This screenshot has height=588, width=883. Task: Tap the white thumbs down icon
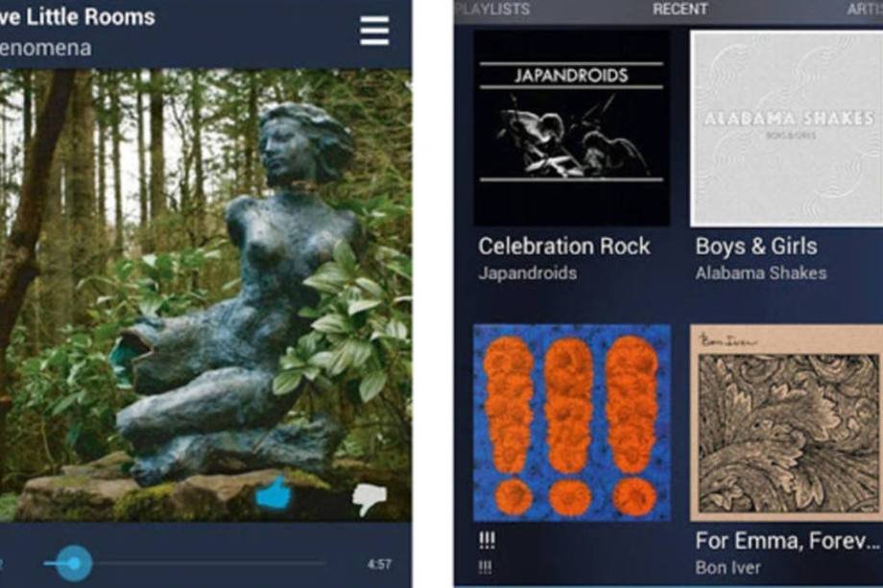(x=370, y=499)
